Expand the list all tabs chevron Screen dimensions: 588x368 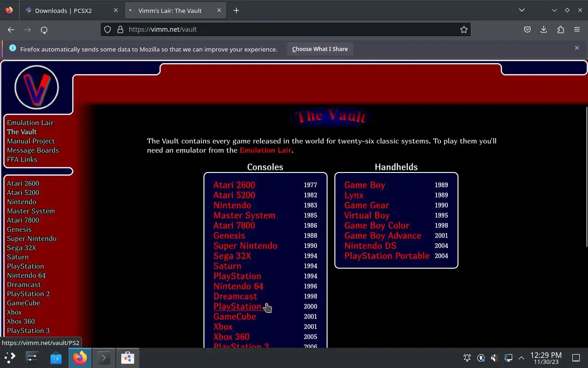(x=522, y=10)
